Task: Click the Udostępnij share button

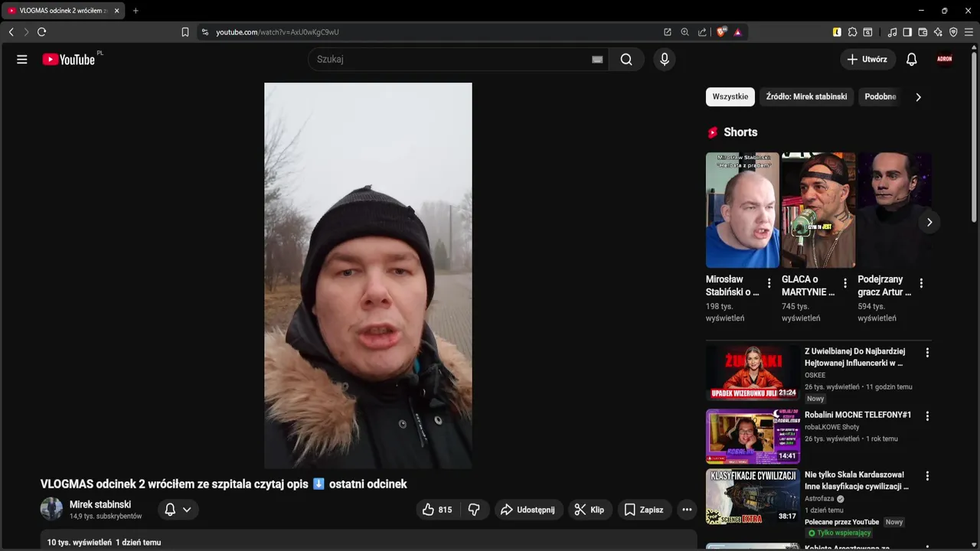Action: click(528, 510)
